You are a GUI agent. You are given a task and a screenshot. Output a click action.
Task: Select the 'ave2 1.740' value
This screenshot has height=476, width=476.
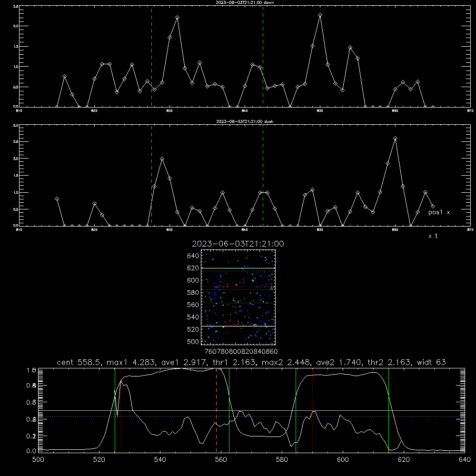(339, 362)
